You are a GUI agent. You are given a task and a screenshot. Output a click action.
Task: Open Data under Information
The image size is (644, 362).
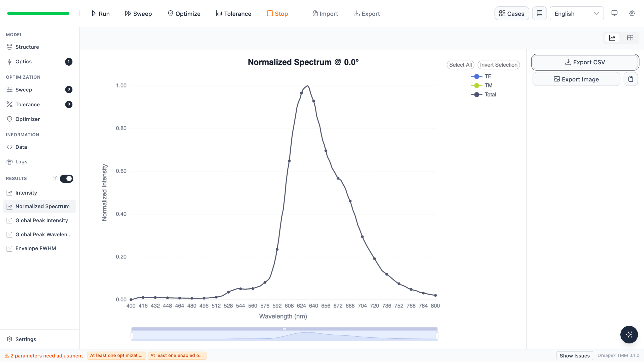(x=39, y=147)
